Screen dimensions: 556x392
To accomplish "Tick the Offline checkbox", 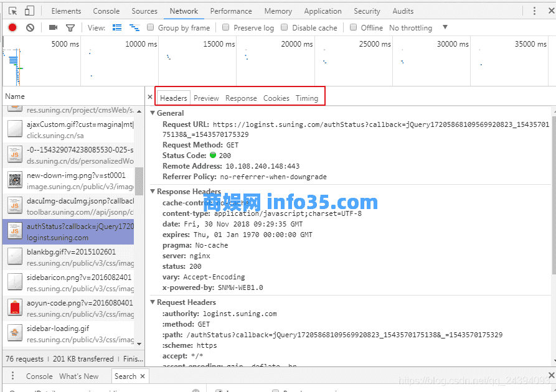I will pyautogui.click(x=353, y=27).
